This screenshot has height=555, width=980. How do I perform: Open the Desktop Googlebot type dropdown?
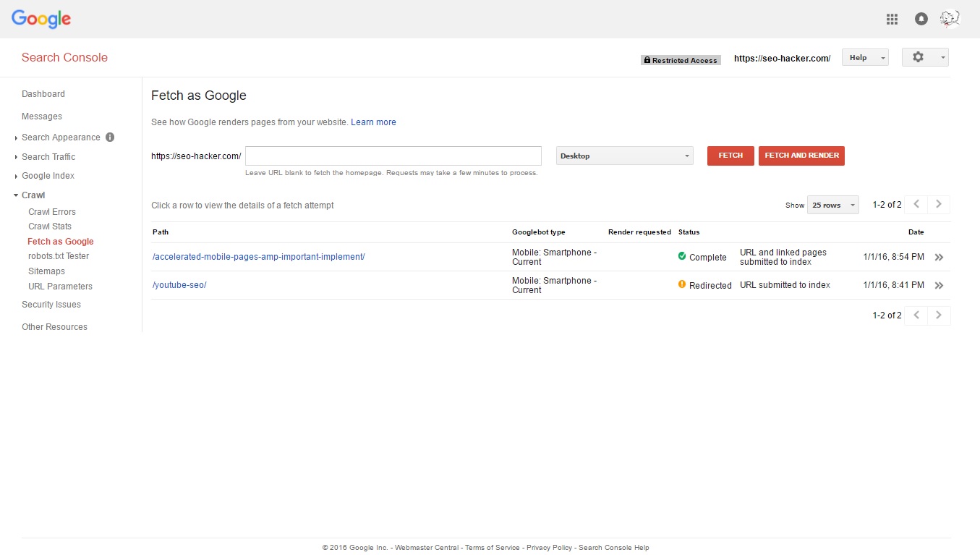coord(624,156)
